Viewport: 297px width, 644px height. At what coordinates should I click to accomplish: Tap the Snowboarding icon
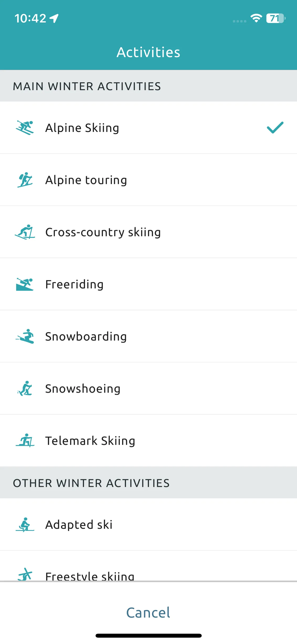(x=25, y=336)
